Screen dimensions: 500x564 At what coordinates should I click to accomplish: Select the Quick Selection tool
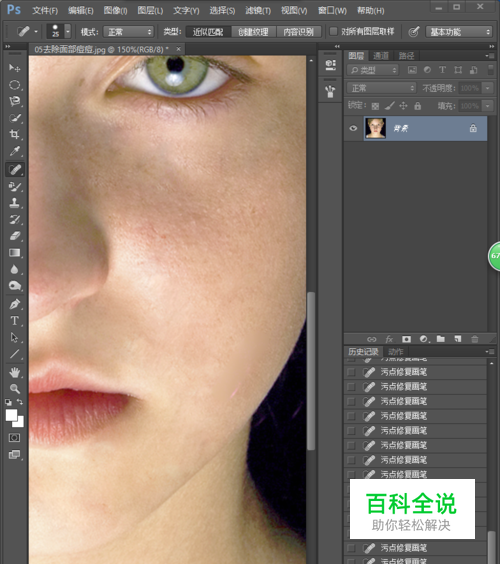[x=14, y=118]
